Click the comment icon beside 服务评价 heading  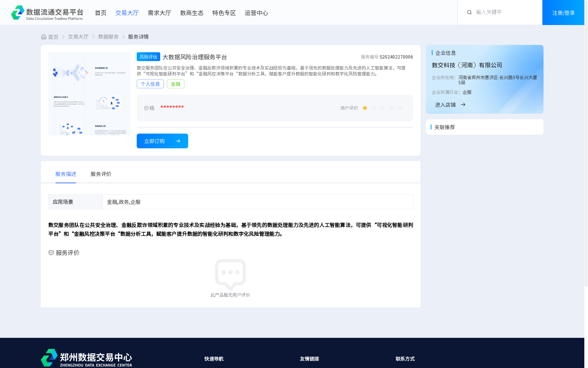tap(51, 253)
